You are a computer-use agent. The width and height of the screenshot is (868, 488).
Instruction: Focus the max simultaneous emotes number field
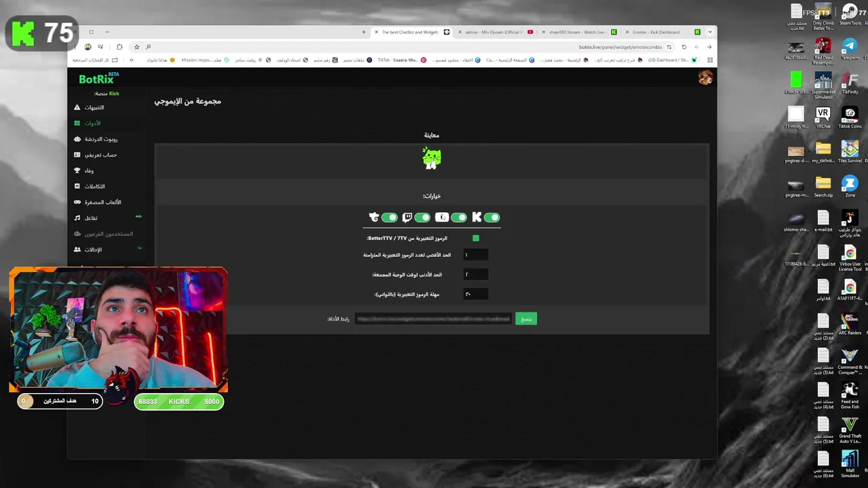[x=475, y=255]
